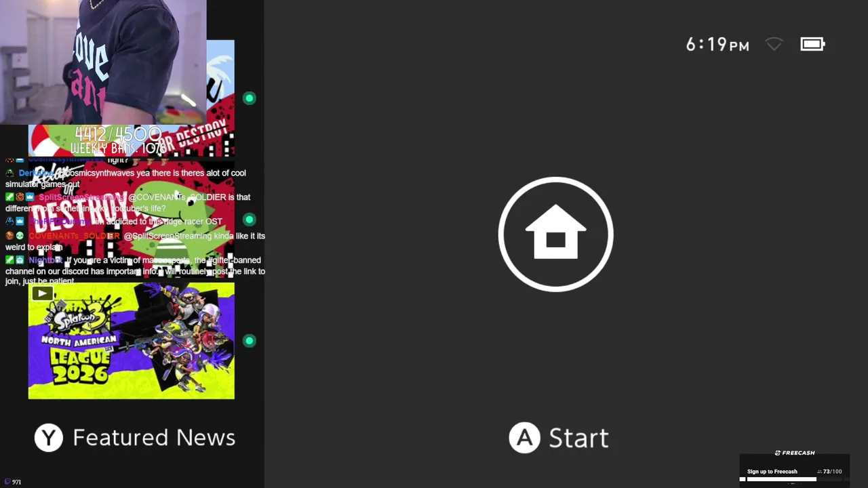
Task: Click the green unread dot beside the Splatoon news
Action: (250, 341)
